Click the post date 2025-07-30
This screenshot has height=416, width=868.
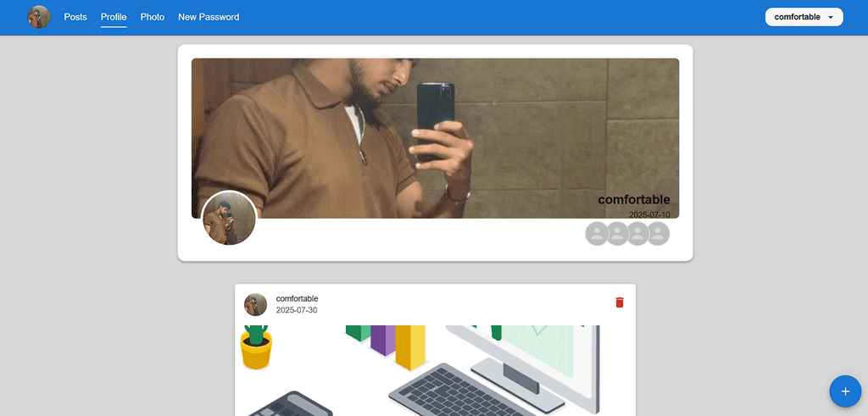click(x=297, y=310)
